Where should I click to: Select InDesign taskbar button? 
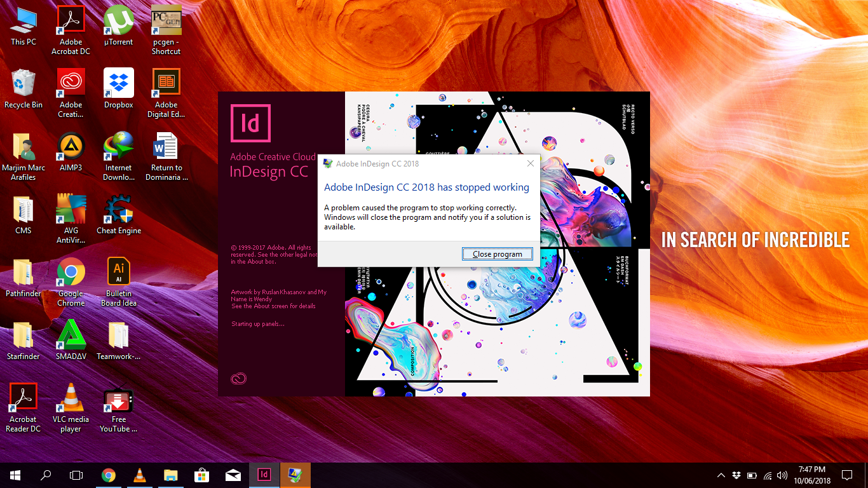264,475
